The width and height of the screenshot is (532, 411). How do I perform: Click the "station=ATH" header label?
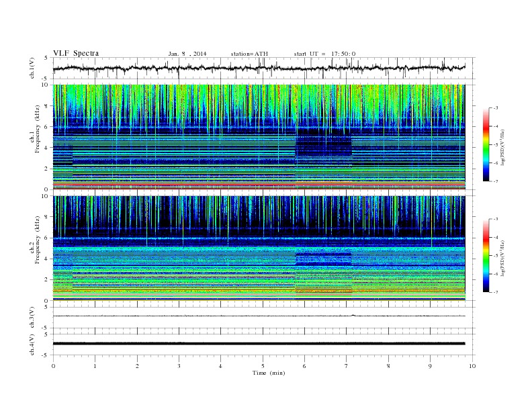tap(249, 54)
